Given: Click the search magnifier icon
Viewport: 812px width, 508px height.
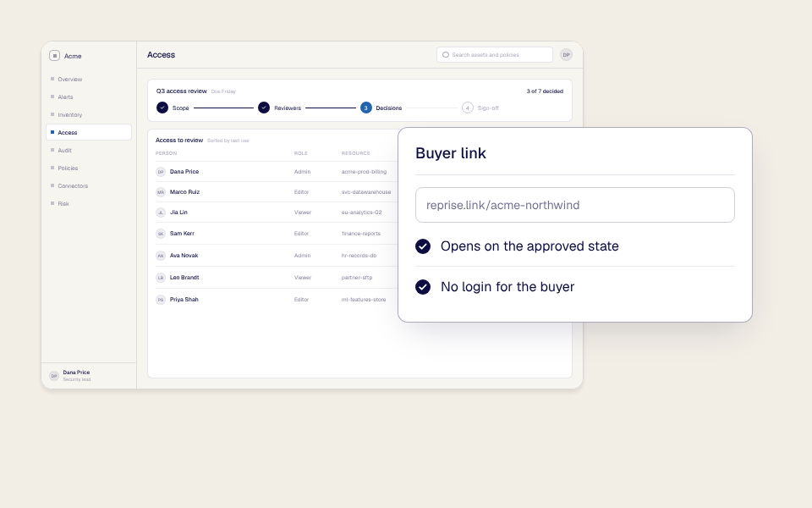Looking at the screenshot, I should (x=446, y=54).
